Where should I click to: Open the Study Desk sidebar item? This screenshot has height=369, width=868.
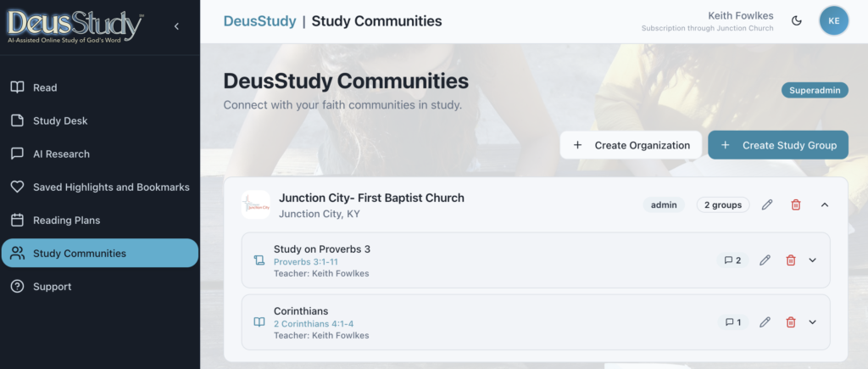click(x=60, y=120)
